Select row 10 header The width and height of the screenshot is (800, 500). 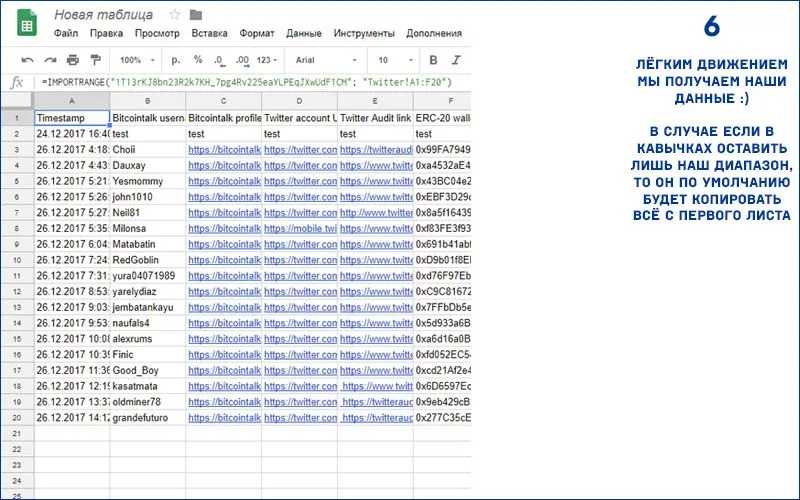tap(17, 260)
